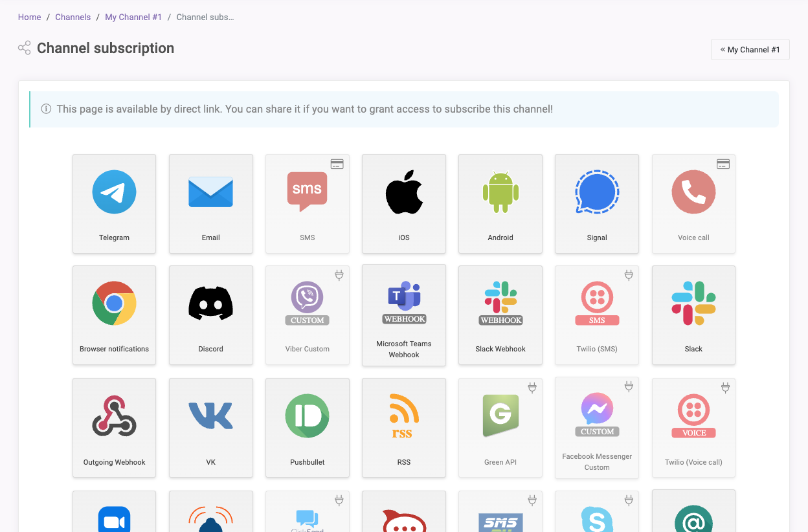
Task: Open the Slack subscription card
Action: click(693, 315)
